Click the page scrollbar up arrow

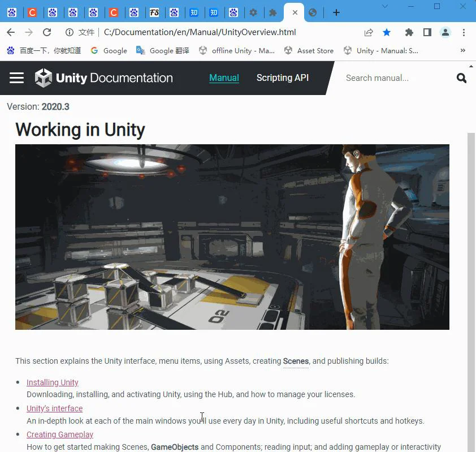[471, 66]
